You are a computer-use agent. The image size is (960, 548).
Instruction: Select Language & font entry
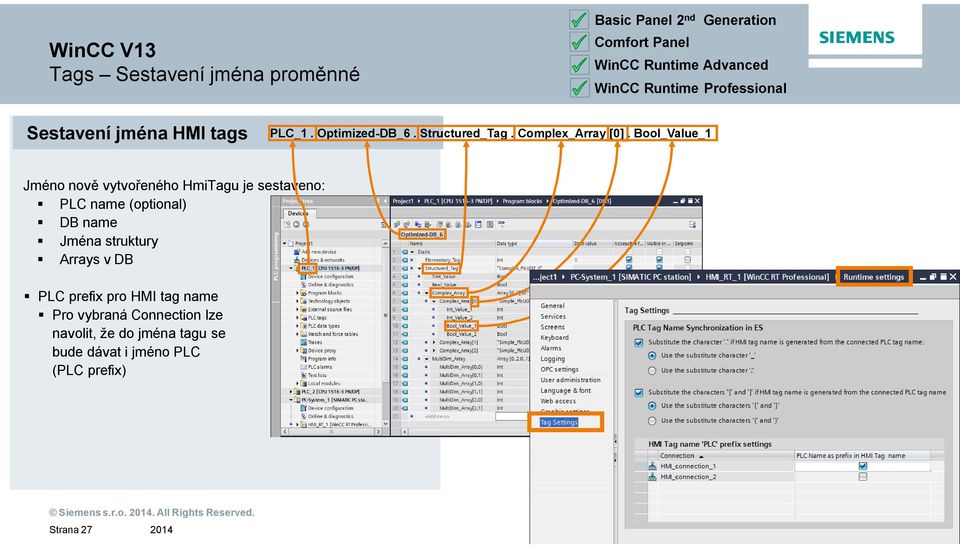pos(565,390)
